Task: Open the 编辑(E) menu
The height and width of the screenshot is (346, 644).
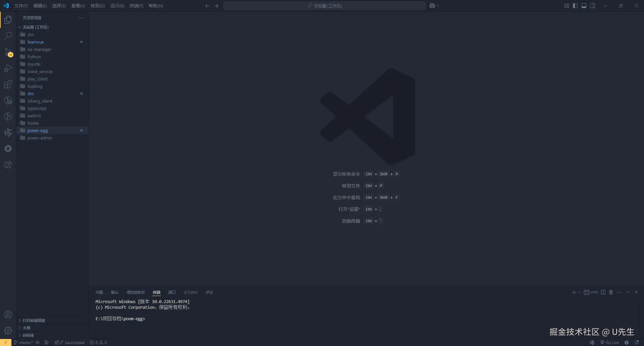Action: point(40,6)
